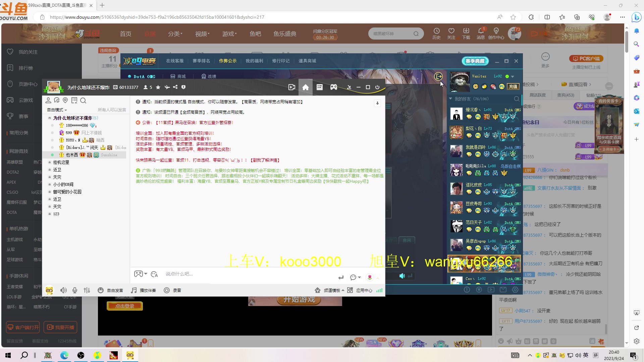This screenshot has width=644, height=362.
Task: Click the enter/send arrow in chat box
Action: point(341,278)
